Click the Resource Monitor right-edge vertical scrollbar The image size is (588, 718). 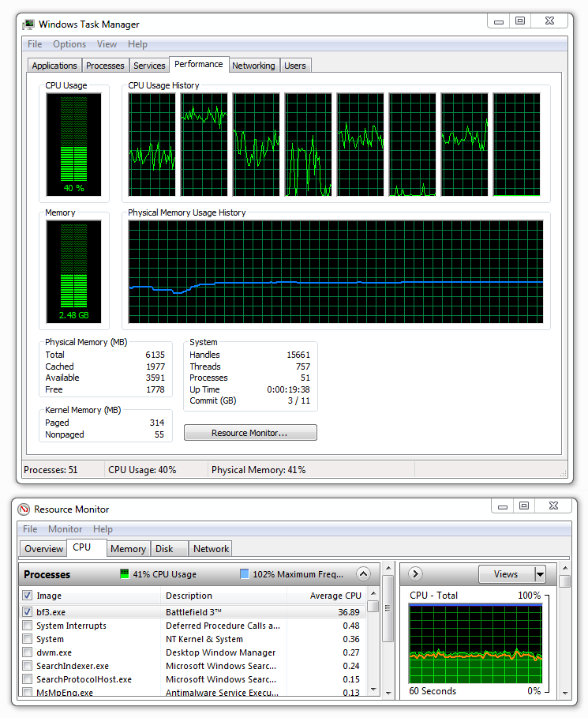tap(564, 640)
